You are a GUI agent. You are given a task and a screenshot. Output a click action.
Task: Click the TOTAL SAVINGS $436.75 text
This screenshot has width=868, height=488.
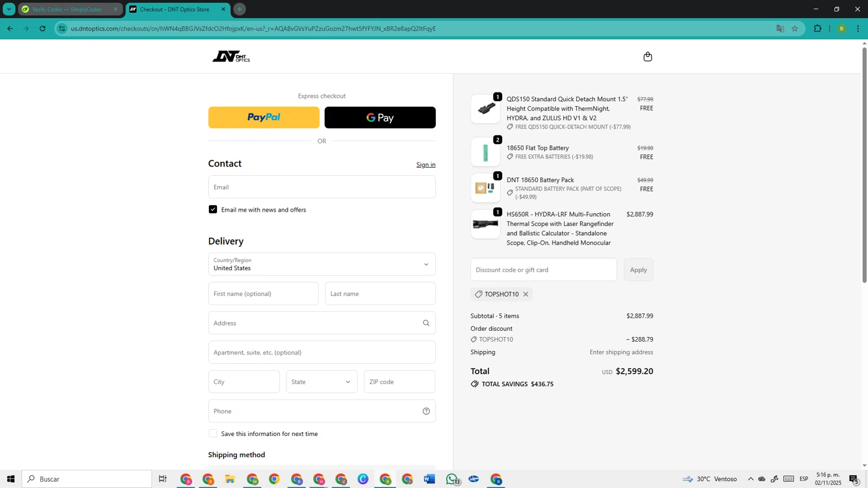[517, 384]
